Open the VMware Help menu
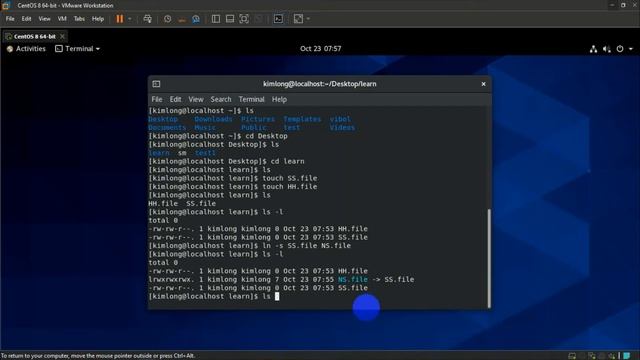 coord(98,19)
